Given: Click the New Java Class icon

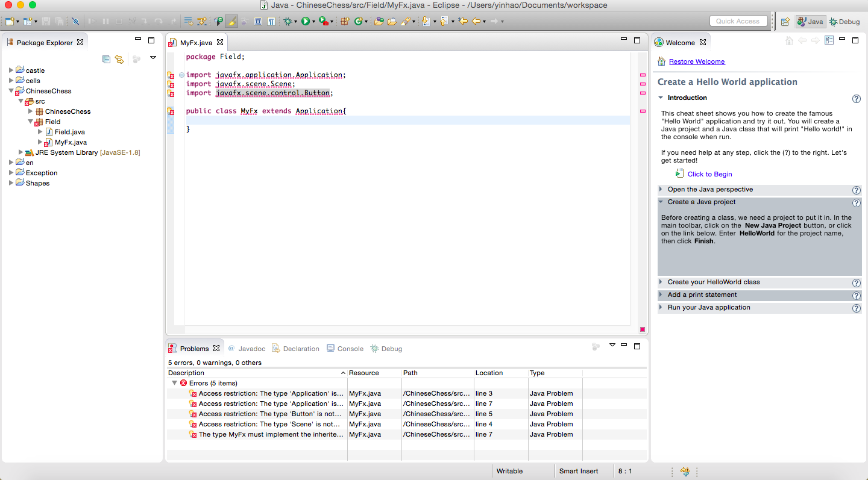Looking at the screenshot, I should coord(358,21).
